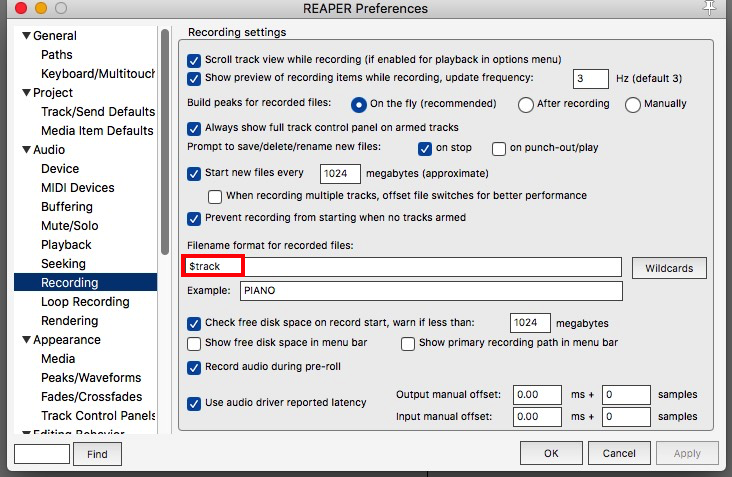Click the free disk warning megabytes field
Image resolution: width=732 pixels, height=477 pixels.
(x=530, y=323)
